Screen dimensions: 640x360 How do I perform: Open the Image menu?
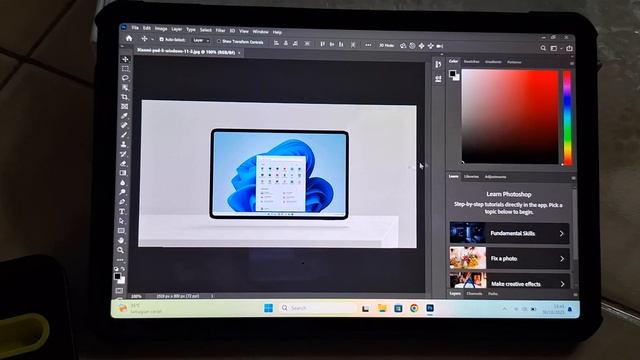click(x=161, y=29)
